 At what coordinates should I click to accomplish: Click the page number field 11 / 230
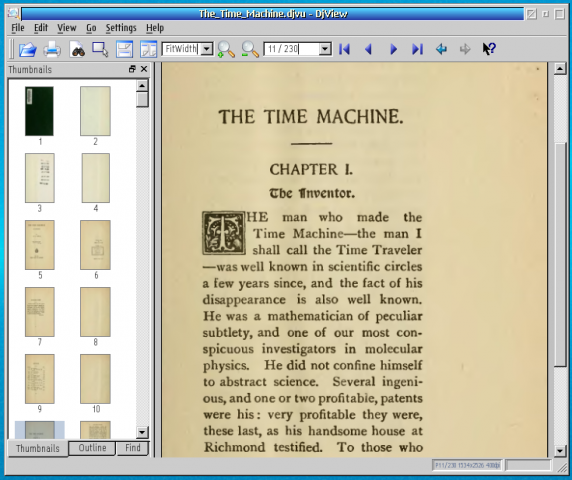coord(291,49)
